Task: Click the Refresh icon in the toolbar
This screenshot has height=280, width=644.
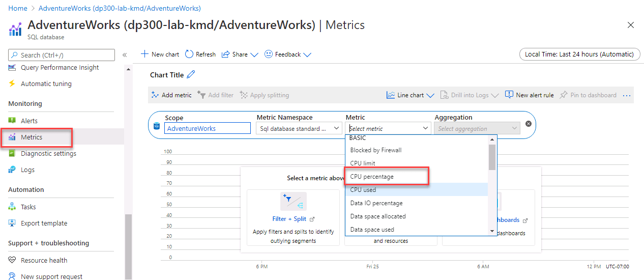Action: pyautogui.click(x=189, y=54)
